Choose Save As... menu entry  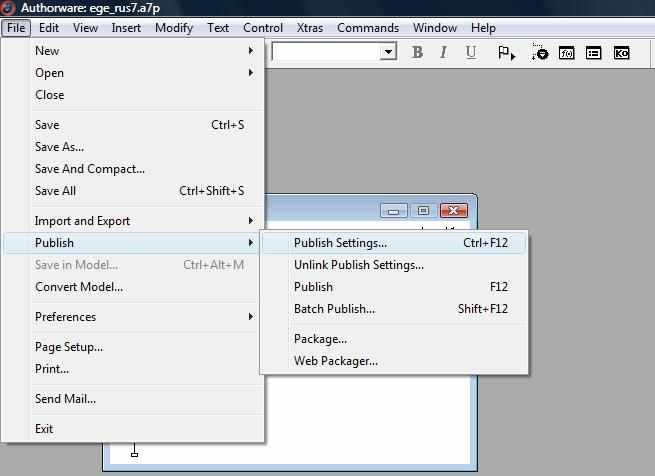(x=144, y=147)
